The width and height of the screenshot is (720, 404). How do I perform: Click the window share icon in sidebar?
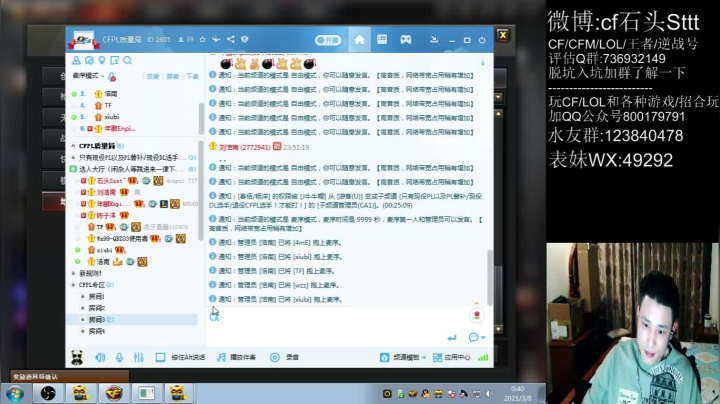pos(114,61)
